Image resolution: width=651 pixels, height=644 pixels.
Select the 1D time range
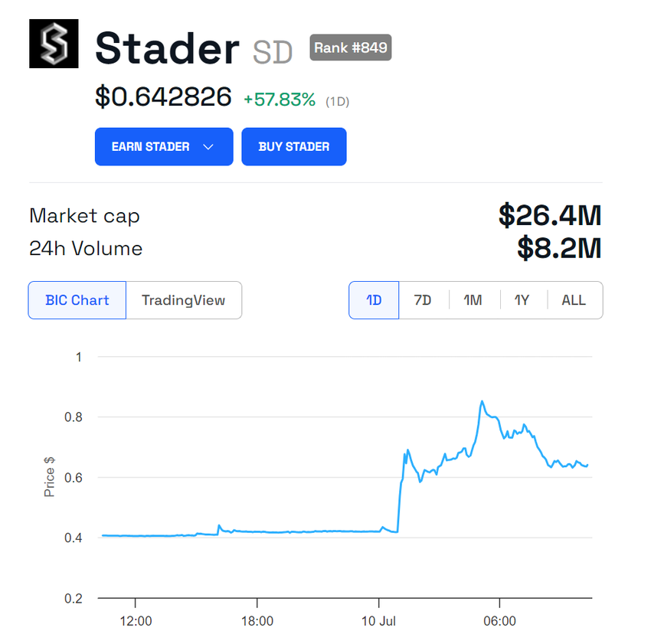coord(374,300)
